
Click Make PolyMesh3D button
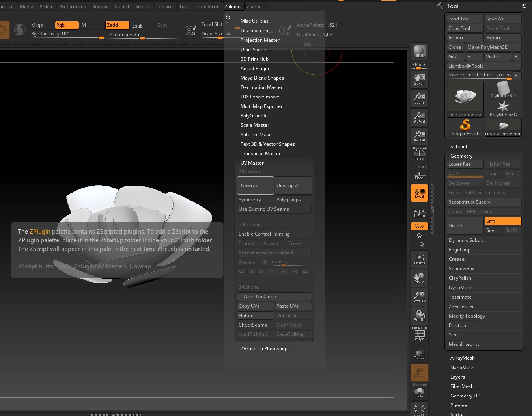pyautogui.click(x=493, y=47)
